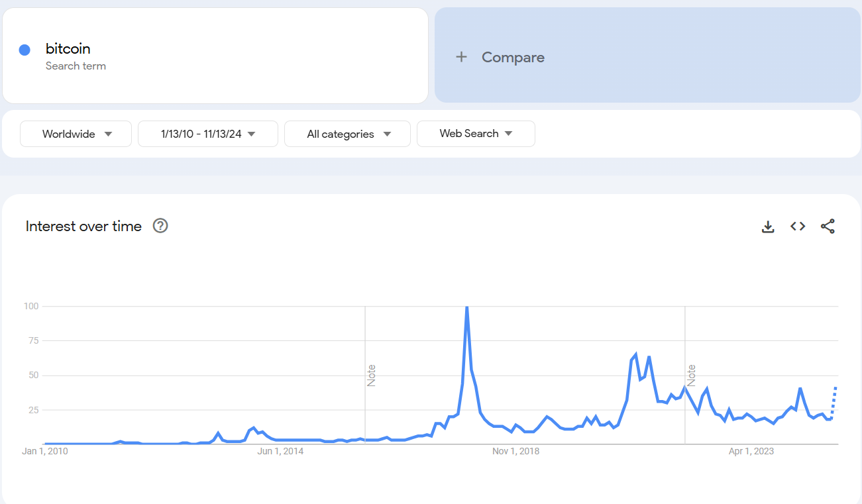Click the dotted forecast line segment
862x504 pixels.
(834, 402)
